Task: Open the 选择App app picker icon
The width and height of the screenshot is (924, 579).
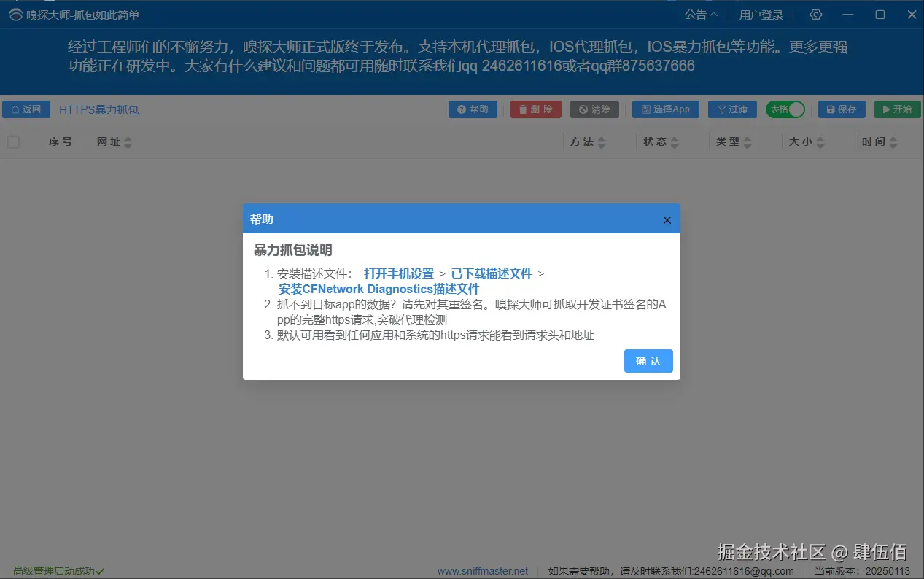Action: pos(664,109)
